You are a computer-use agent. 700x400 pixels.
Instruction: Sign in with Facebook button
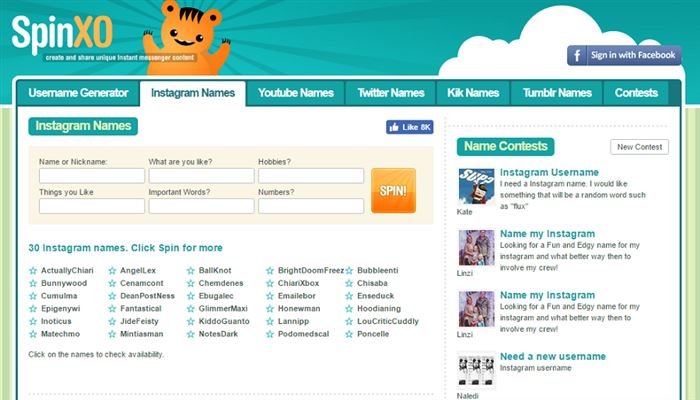click(624, 55)
